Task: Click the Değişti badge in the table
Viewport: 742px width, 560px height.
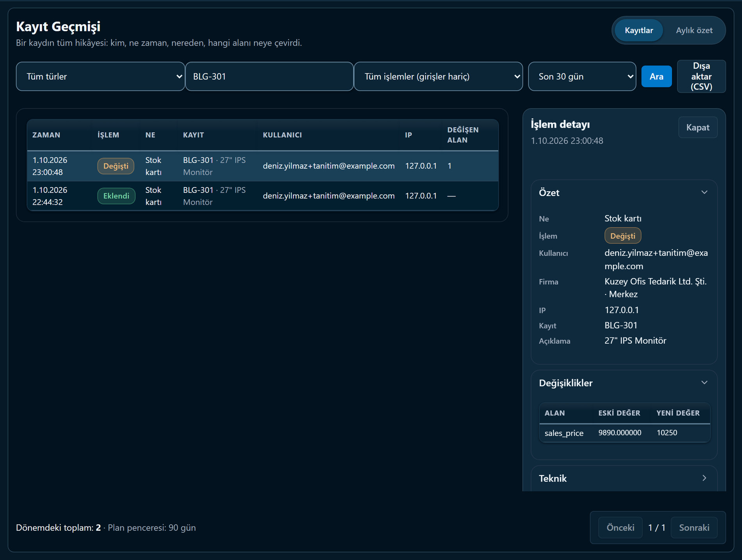Action: tap(116, 166)
